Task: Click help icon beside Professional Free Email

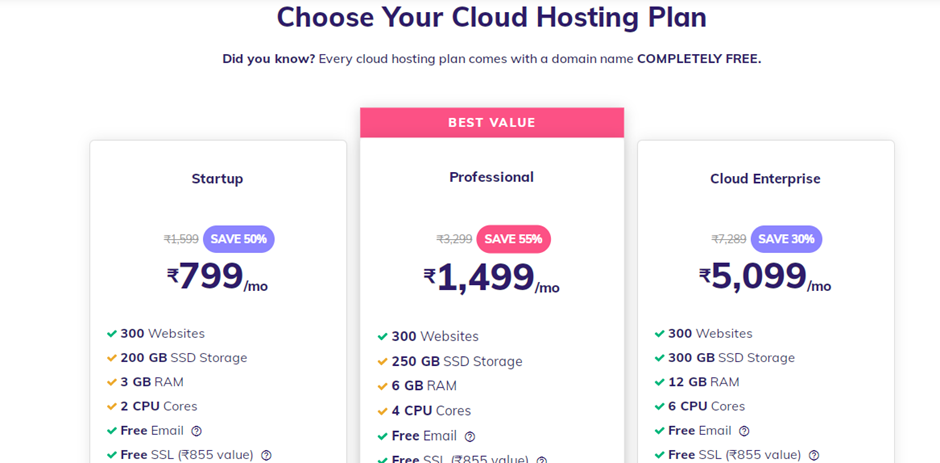Action: (x=469, y=436)
